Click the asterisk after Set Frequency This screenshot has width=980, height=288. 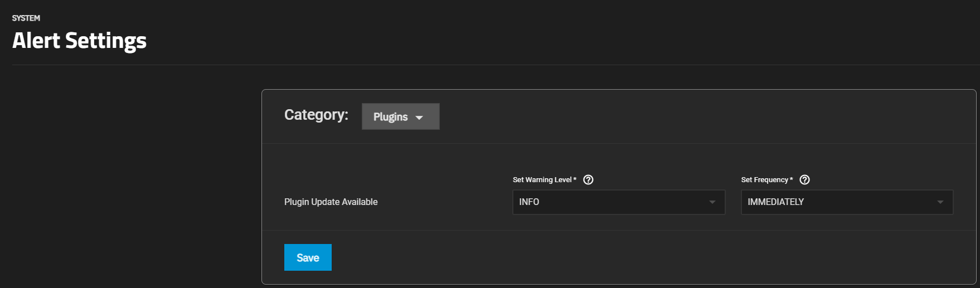(x=792, y=179)
